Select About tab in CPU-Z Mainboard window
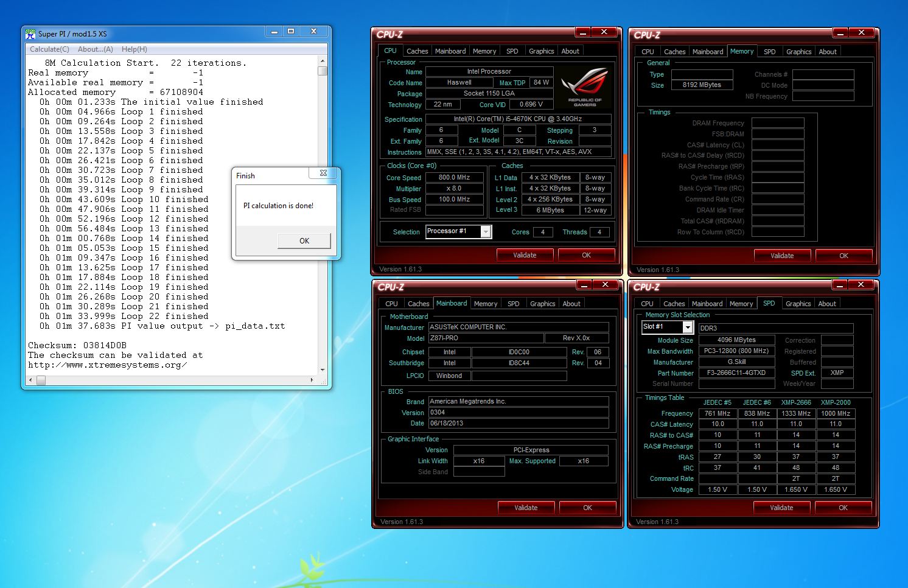 (571, 304)
